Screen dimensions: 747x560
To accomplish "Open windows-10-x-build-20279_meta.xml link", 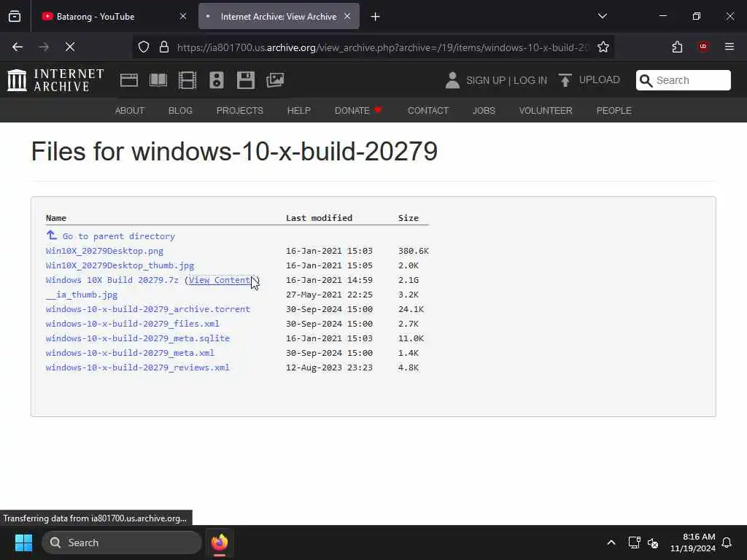I will pos(130,353).
